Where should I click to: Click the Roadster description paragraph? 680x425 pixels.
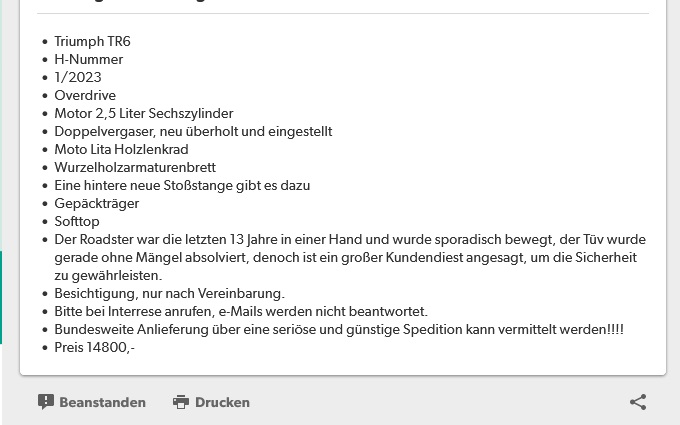coord(350,258)
